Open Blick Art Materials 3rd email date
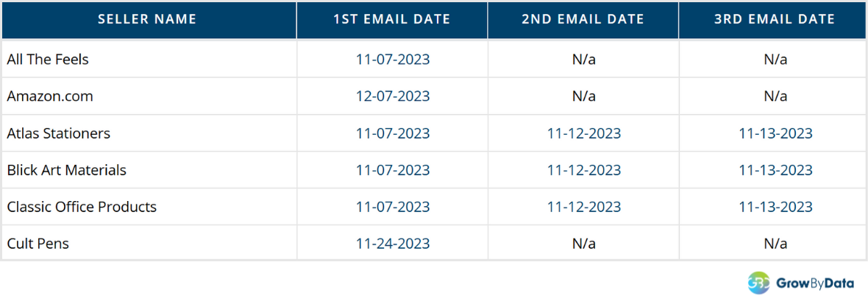 coord(775,170)
